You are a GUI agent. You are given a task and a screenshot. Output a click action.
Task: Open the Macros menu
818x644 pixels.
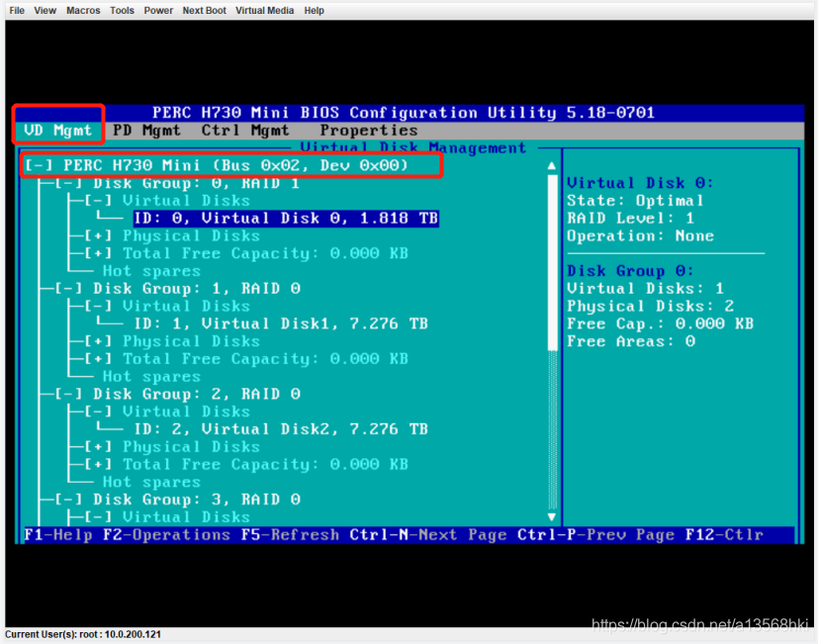coord(83,11)
